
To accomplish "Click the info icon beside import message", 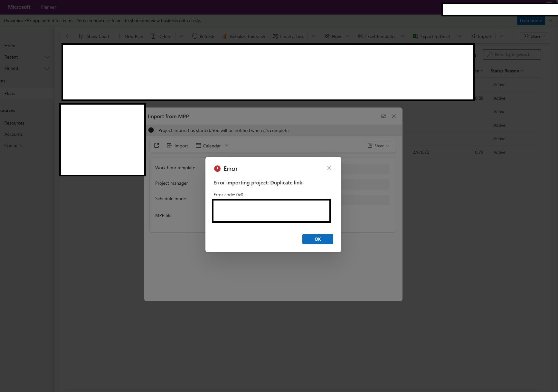I will point(151,130).
